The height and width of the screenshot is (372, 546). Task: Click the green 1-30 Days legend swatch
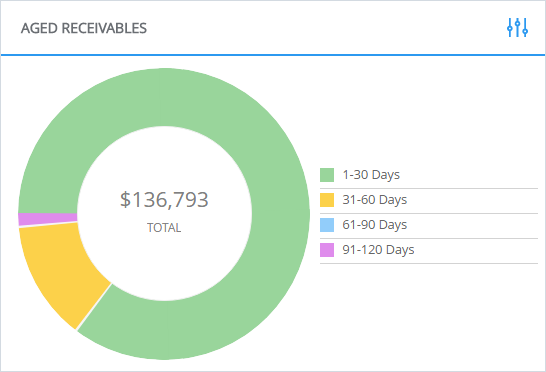click(327, 175)
